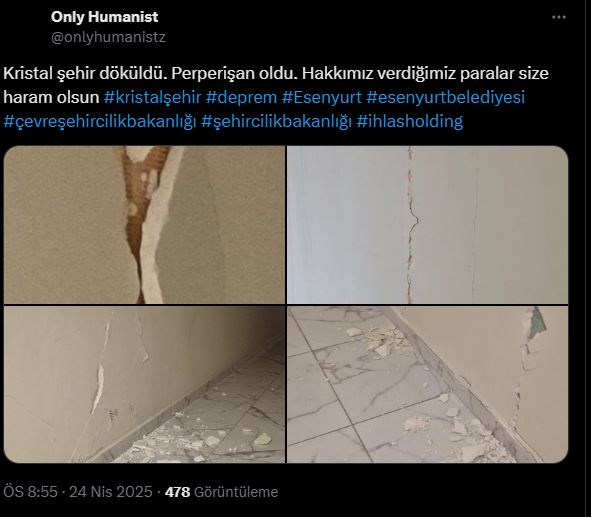591x517 pixels.
Task: Open the @onlyhumanistz handle link
Action: [x=108, y=37]
